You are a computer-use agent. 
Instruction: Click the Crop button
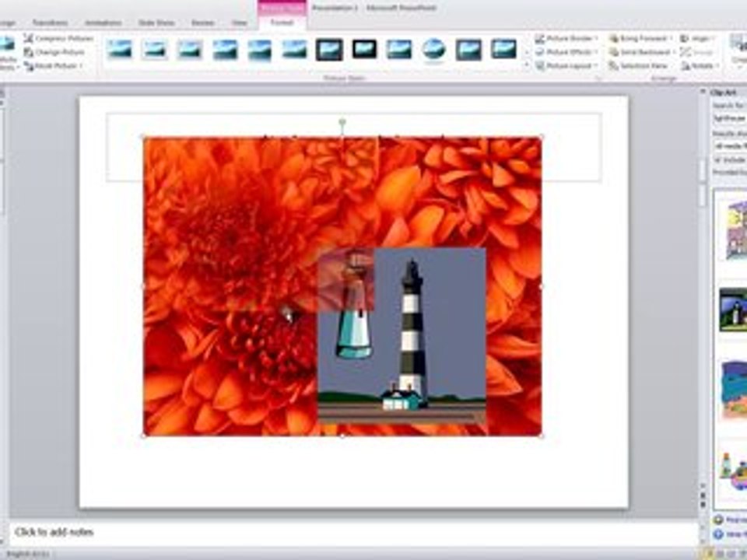pos(739,52)
